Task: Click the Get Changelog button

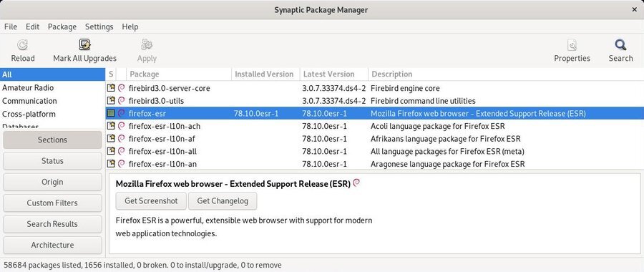Action: click(223, 201)
